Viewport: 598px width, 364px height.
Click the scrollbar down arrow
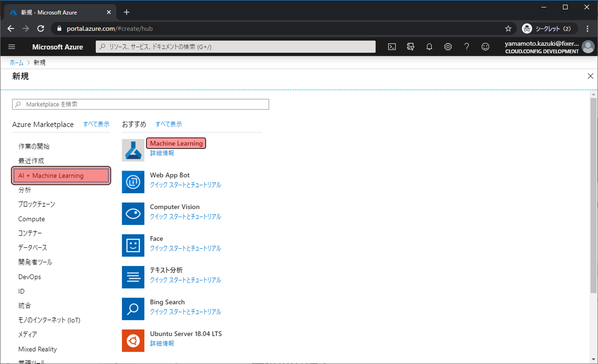pyautogui.click(x=593, y=359)
